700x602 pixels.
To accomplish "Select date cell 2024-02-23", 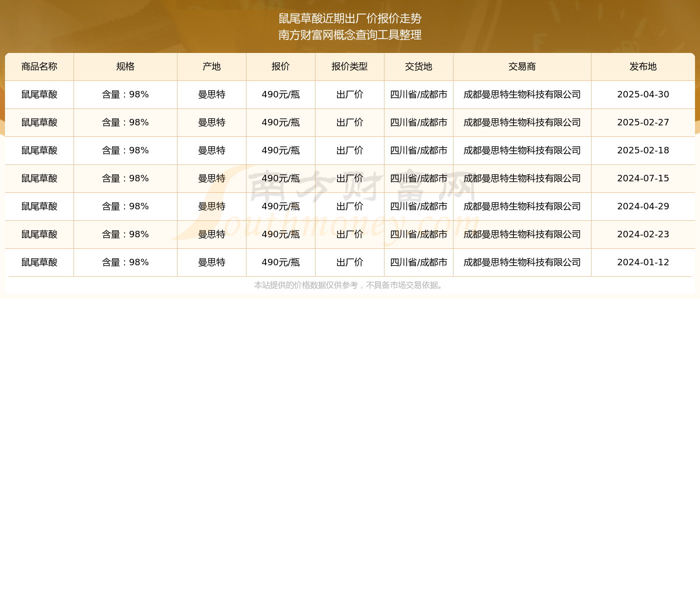I will tap(643, 234).
